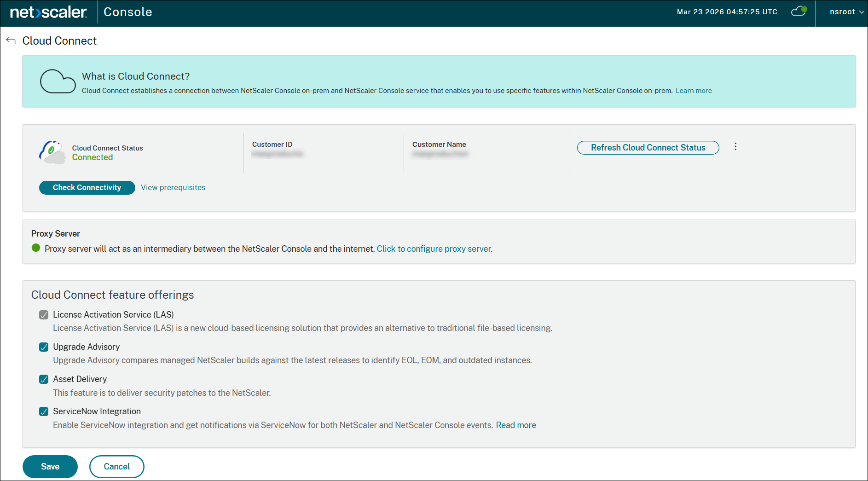Click the NetScaler logo in header
Screen dimensions: 868x481
[48, 12]
